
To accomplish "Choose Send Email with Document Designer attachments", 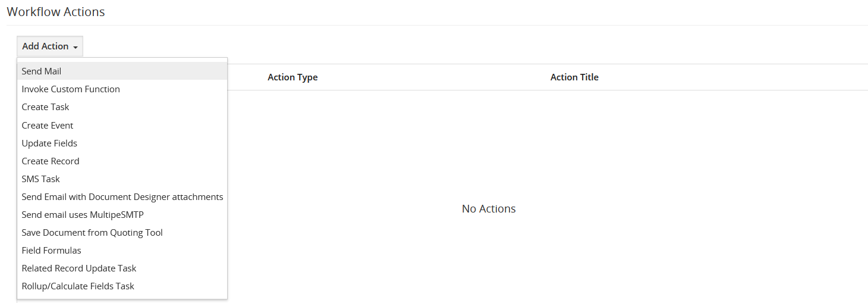I will 122,196.
